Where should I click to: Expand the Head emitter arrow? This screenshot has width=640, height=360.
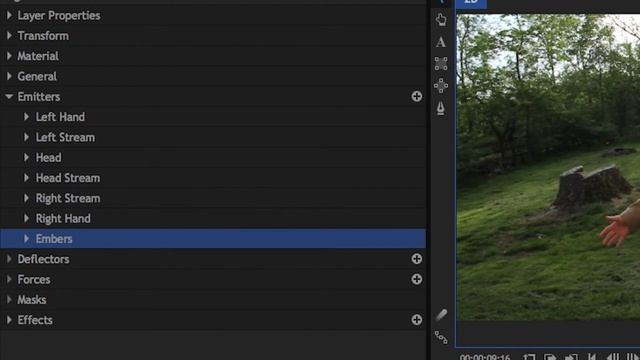click(27, 158)
